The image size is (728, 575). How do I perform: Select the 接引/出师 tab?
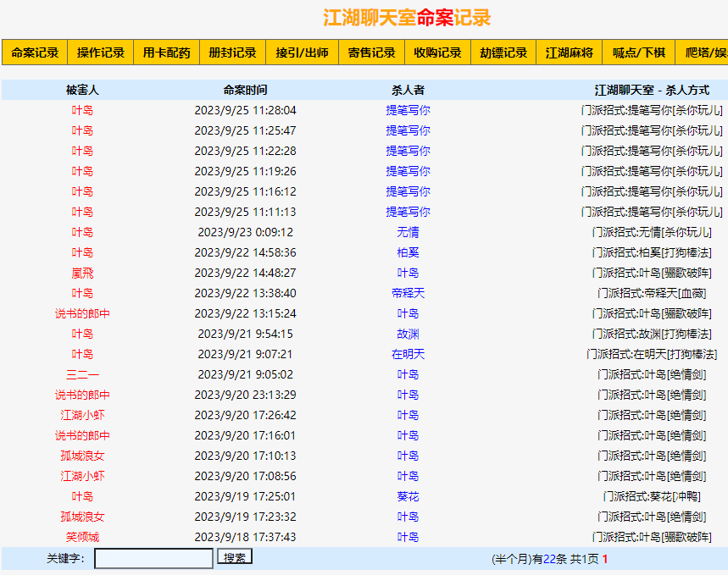click(303, 53)
